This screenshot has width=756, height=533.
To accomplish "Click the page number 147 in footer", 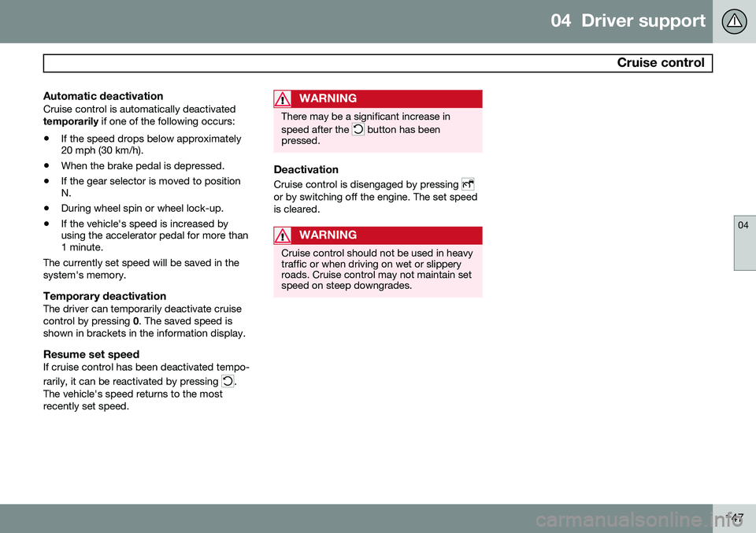I will click(x=734, y=518).
